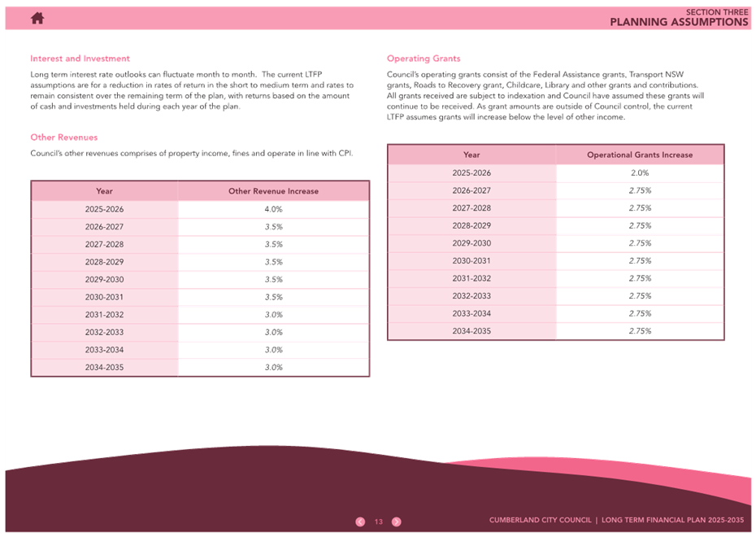Select the 2.0% operational grants value
This screenshot has height=537, width=756.
point(640,172)
